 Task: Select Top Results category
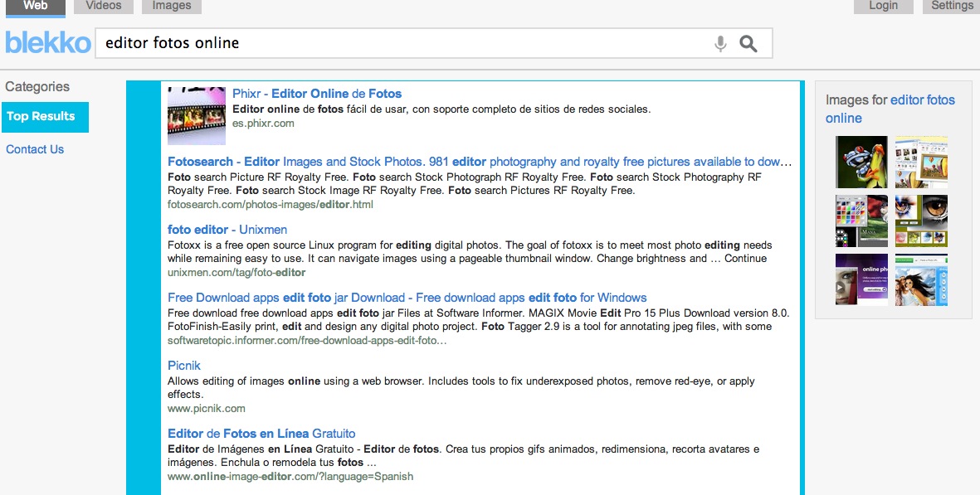tap(45, 117)
